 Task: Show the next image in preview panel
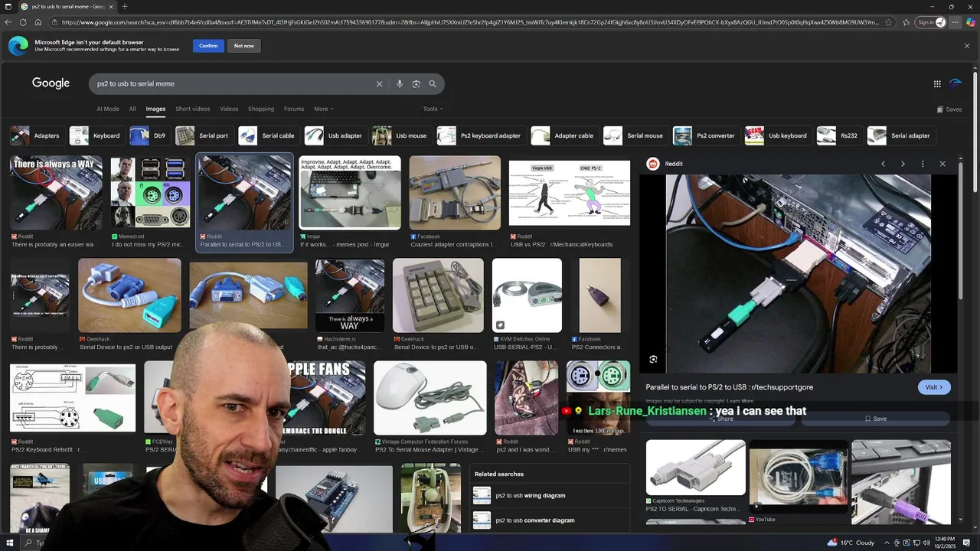click(903, 164)
